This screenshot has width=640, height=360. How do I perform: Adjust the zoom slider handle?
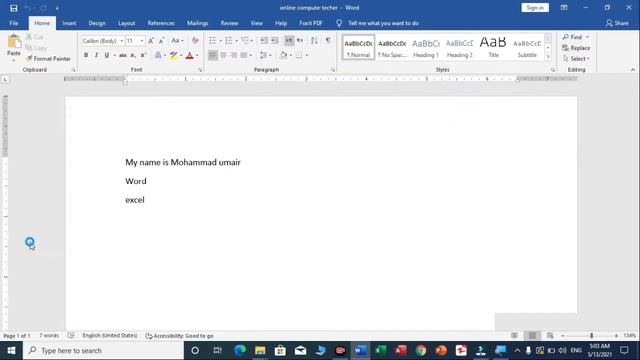point(591,336)
